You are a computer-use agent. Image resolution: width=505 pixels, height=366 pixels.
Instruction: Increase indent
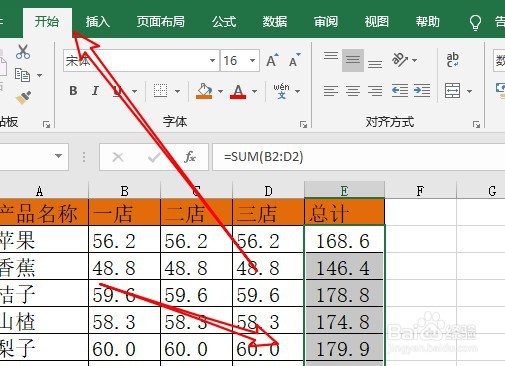click(422, 91)
